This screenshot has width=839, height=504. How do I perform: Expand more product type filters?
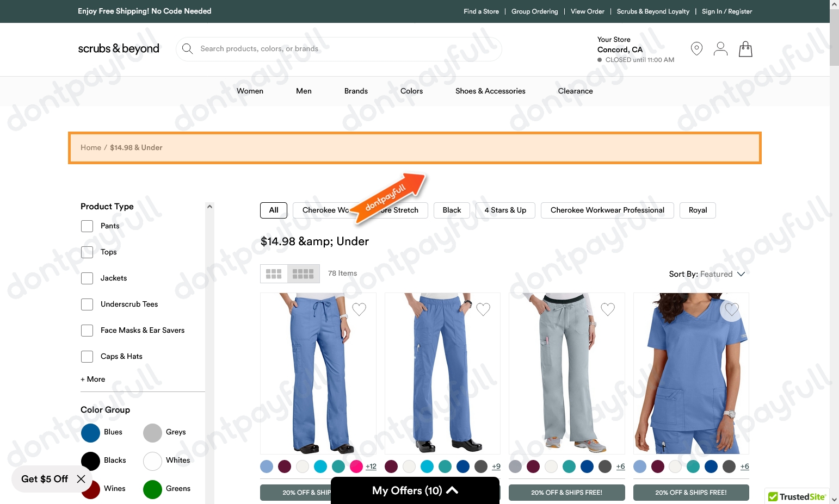coord(92,379)
